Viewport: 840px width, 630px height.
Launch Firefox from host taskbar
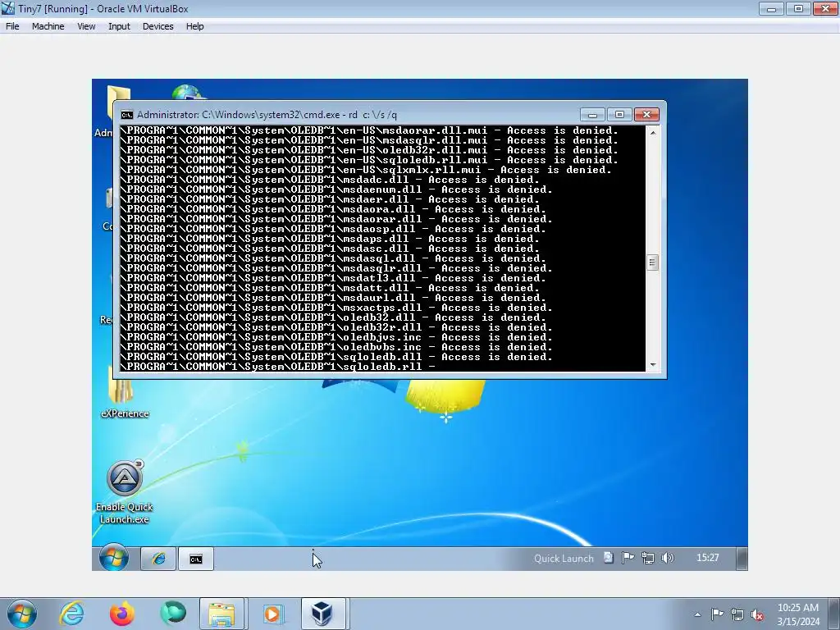[x=122, y=614]
